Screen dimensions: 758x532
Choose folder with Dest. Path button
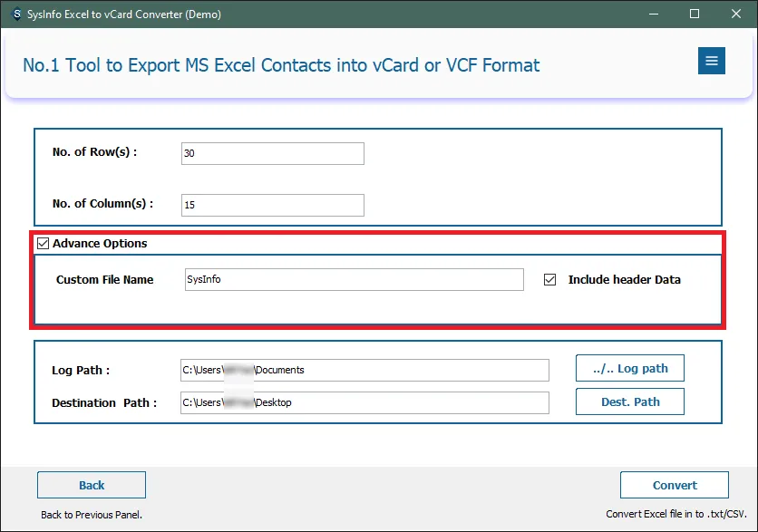pyautogui.click(x=629, y=401)
